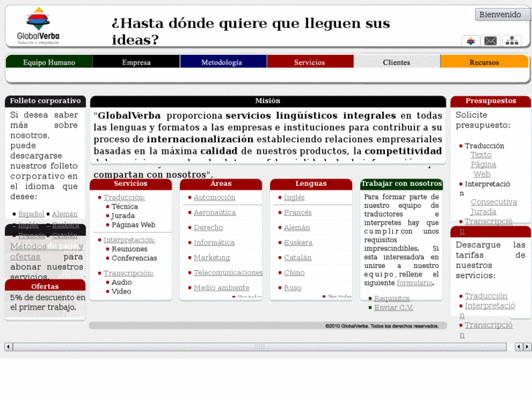Download Traducción rates link

(x=486, y=296)
